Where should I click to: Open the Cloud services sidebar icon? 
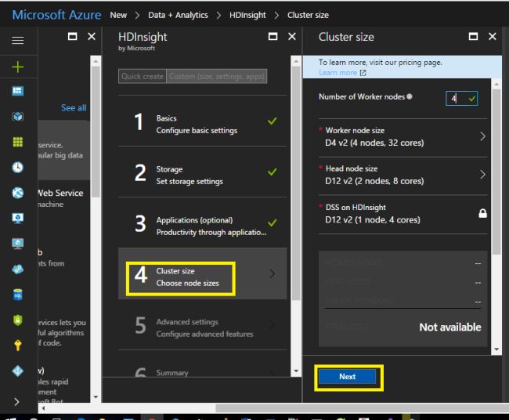tap(17, 270)
